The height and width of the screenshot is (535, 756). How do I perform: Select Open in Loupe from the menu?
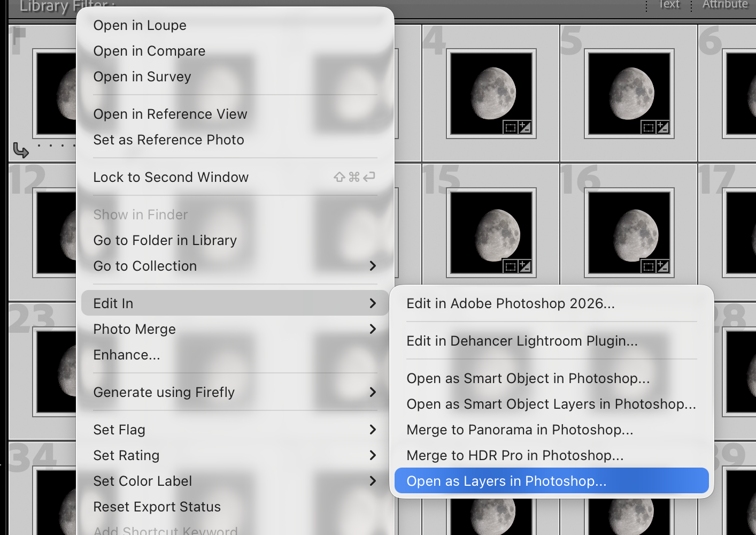(140, 25)
